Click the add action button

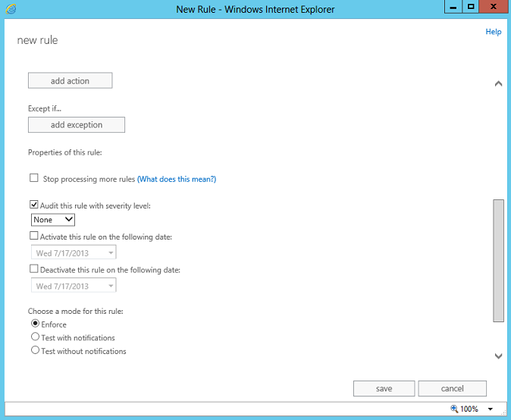tap(70, 80)
